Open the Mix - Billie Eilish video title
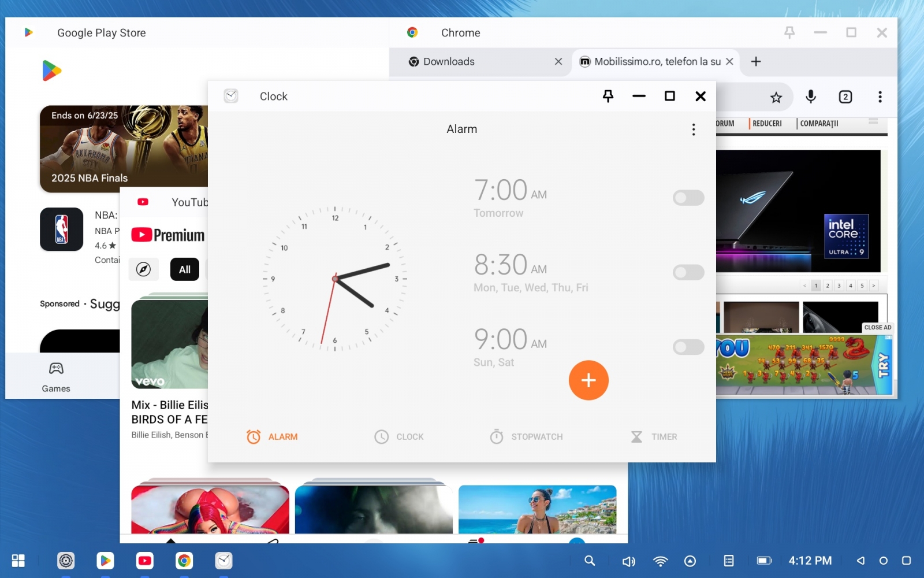Screen dimensions: 924x578 point(170,412)
